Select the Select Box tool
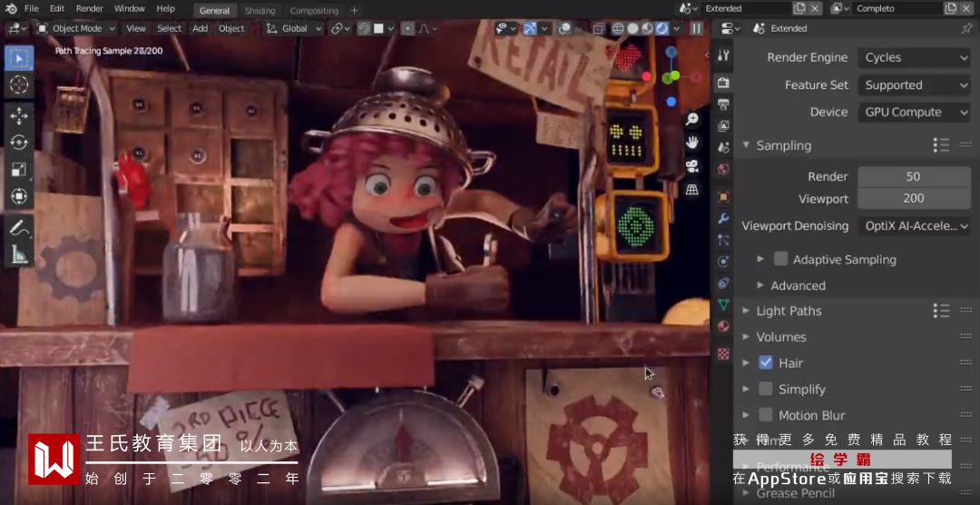 coord(19,58)
